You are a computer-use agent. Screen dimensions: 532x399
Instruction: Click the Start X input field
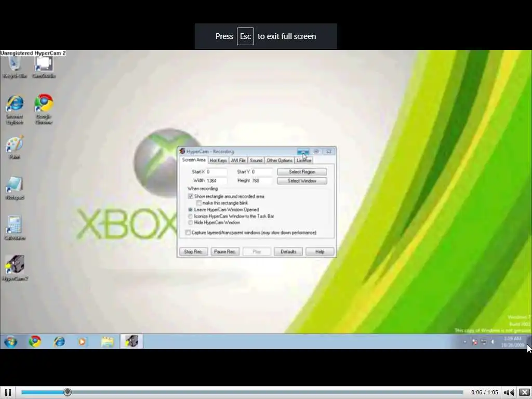pyautogui.click(x=216, y=171)
